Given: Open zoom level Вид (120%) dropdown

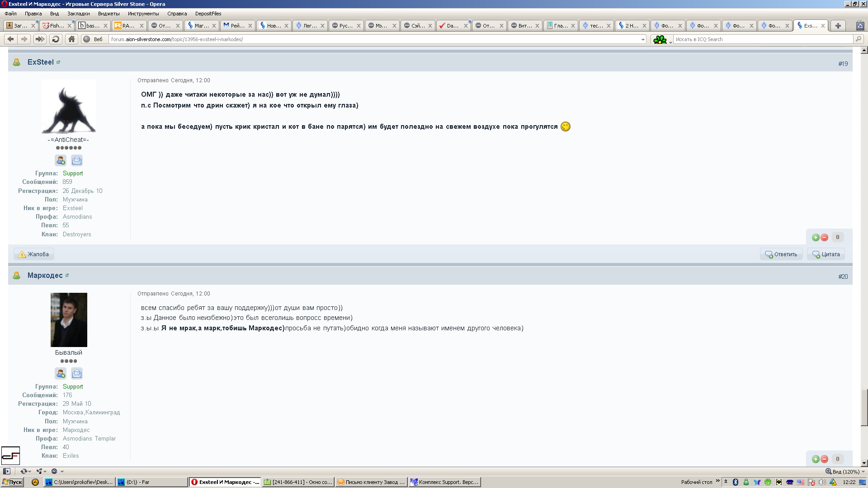Looking at the screenshot, I should 845,471.
